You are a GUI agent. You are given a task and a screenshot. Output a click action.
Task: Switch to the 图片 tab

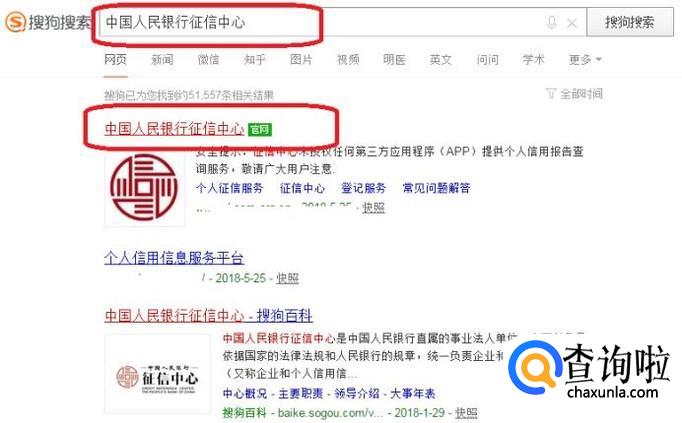(301, 60)
